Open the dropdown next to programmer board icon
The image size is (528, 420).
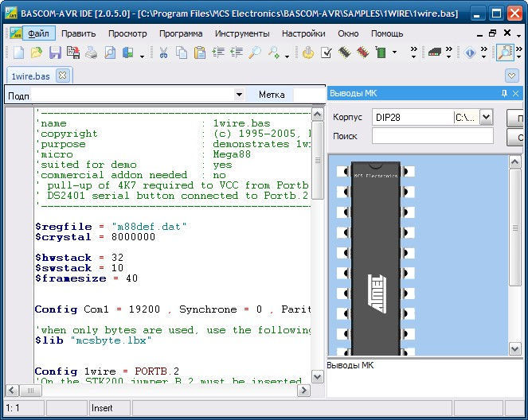pos(394,52)
